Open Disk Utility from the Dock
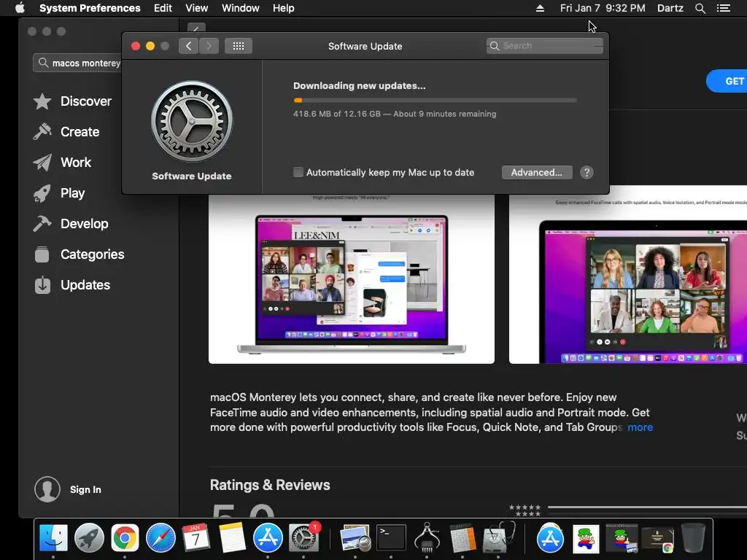The height and width of the screenshot is (560, 747). 499,538
